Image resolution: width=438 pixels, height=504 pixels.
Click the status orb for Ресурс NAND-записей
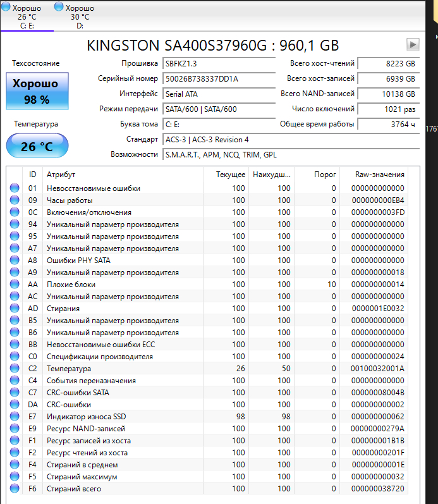click(x=15, y=429)
